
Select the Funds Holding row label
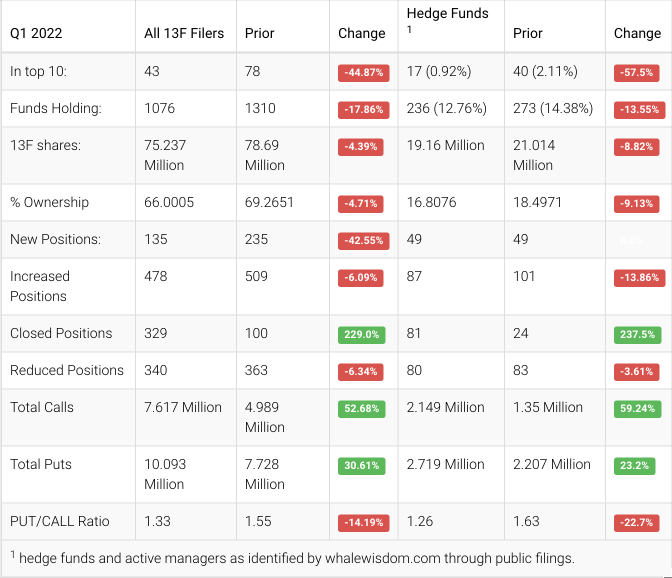pyautogui.click(x=56, y=108)
